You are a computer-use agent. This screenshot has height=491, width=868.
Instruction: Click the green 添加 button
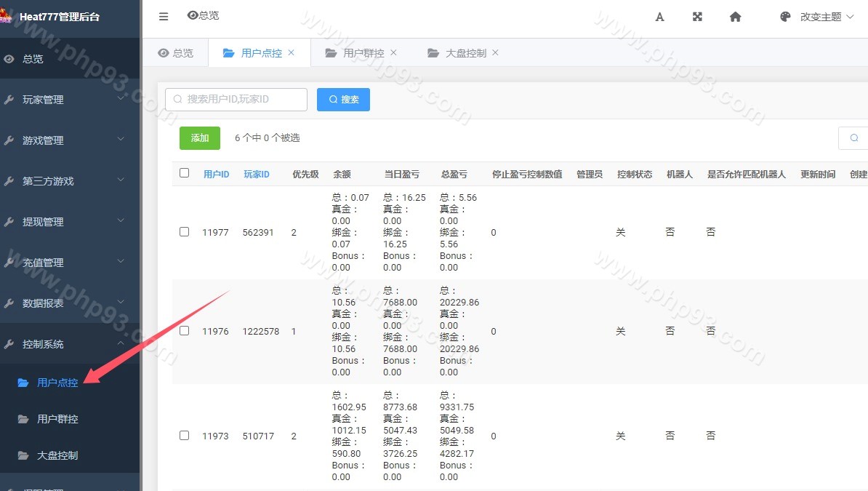click(200, 138)
